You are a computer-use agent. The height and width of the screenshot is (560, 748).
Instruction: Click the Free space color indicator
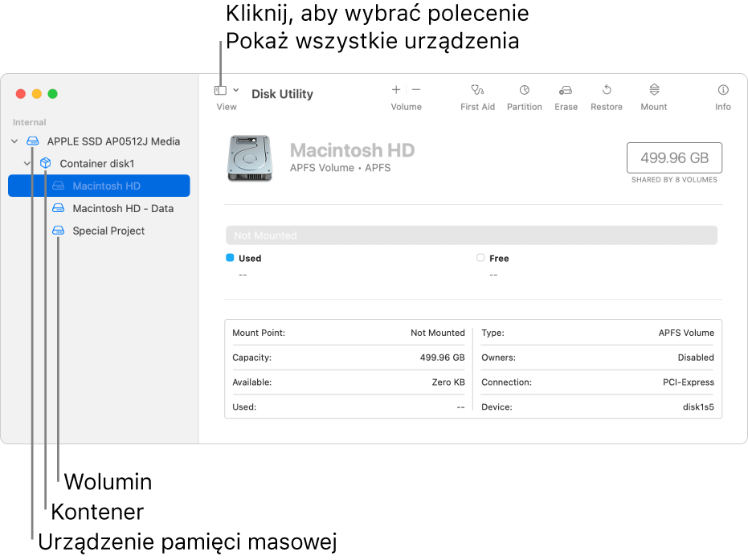(480, 258)
